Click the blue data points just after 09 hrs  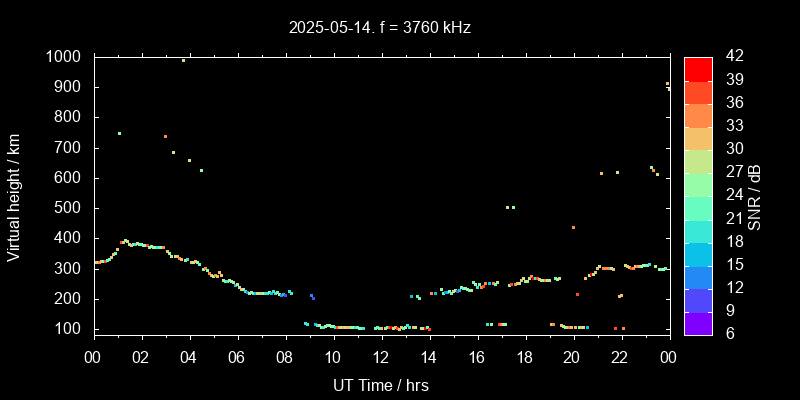pyautogui.click(x=312, y=297)
